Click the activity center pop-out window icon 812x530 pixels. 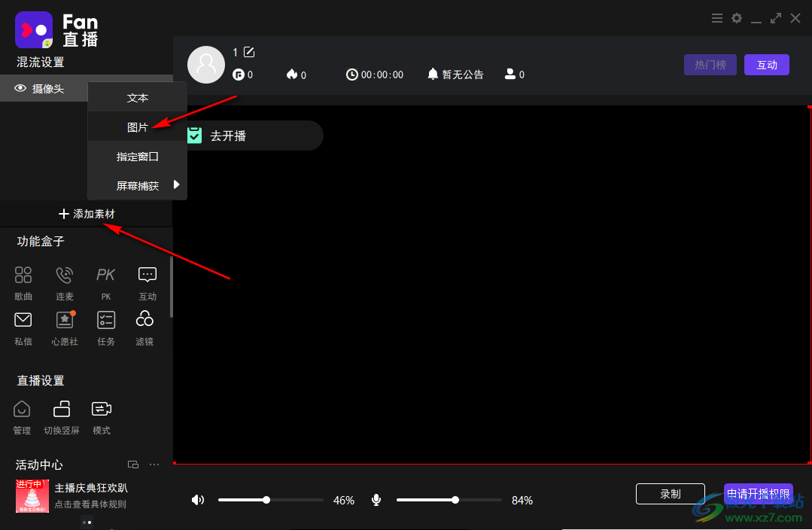133,465
